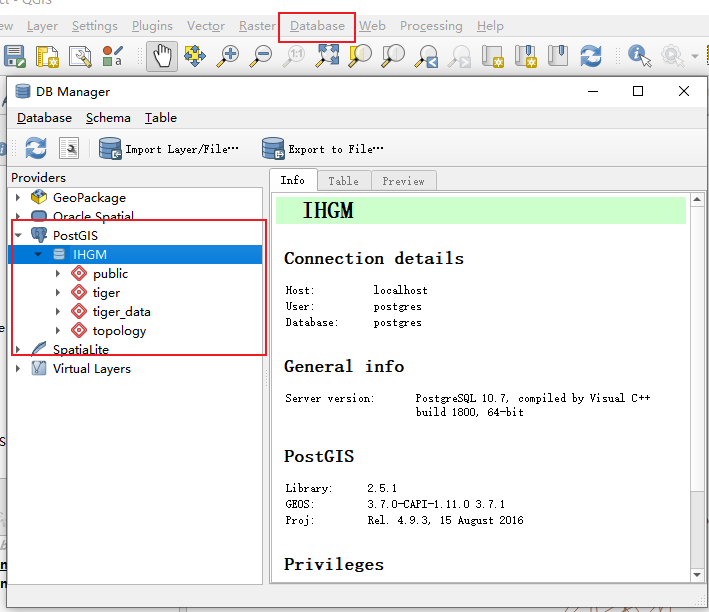
Task: Click Pan Map to Selection icon
Action: click(x=195, y=56)
